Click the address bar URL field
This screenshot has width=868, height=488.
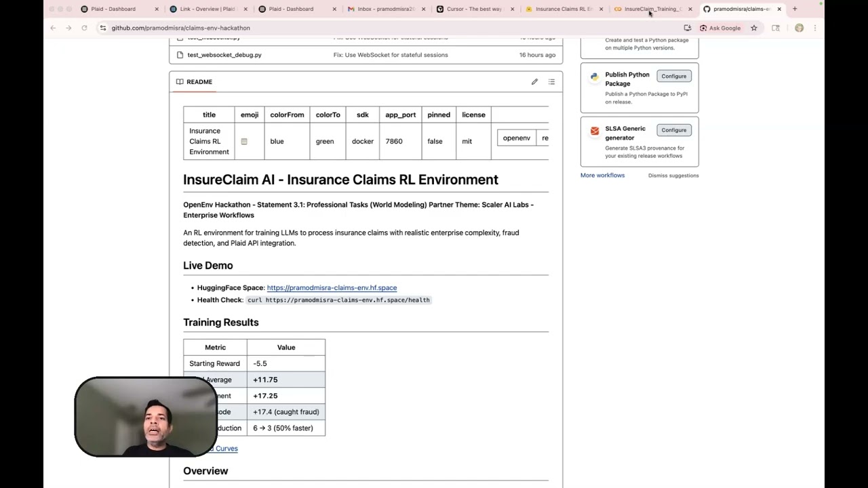393,28
